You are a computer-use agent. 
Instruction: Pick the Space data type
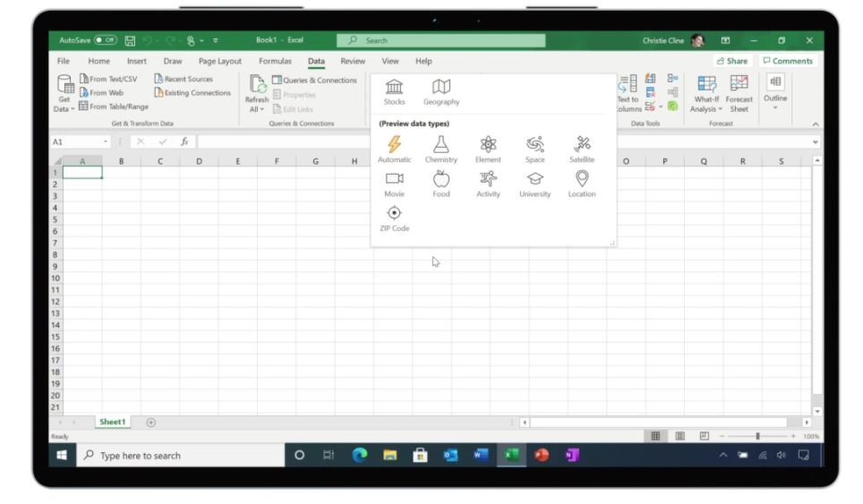point(534,149)
